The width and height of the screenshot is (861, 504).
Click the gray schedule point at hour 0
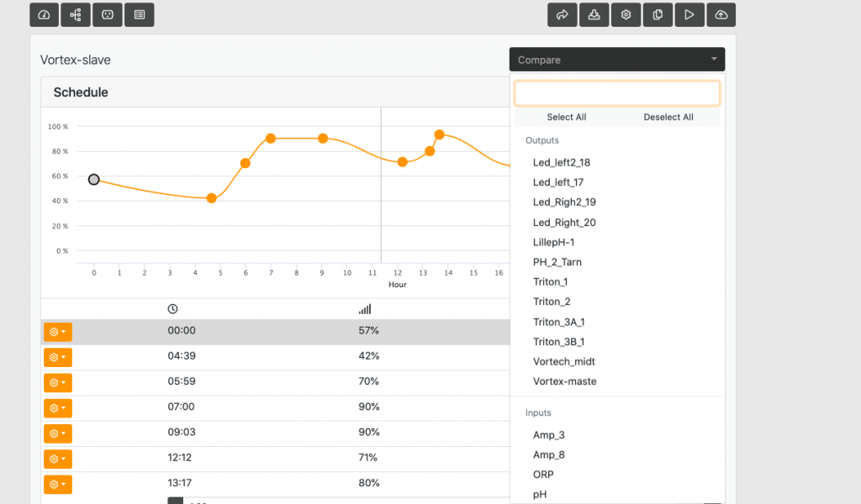coord(94,179)
